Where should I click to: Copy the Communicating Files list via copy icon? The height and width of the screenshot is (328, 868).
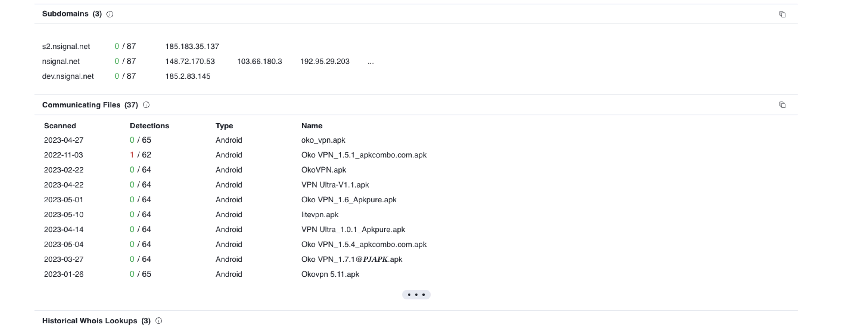782,105
